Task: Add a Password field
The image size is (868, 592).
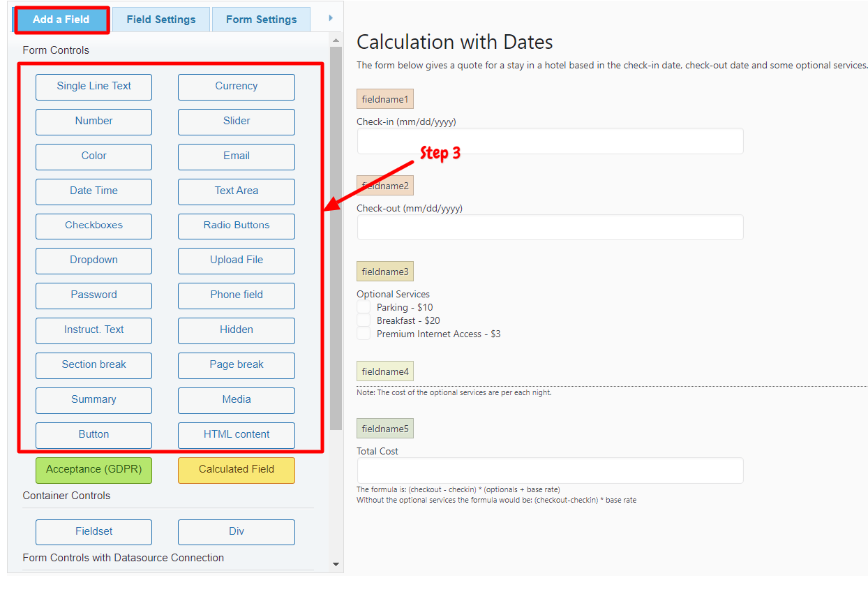Action: coord(93,295)
